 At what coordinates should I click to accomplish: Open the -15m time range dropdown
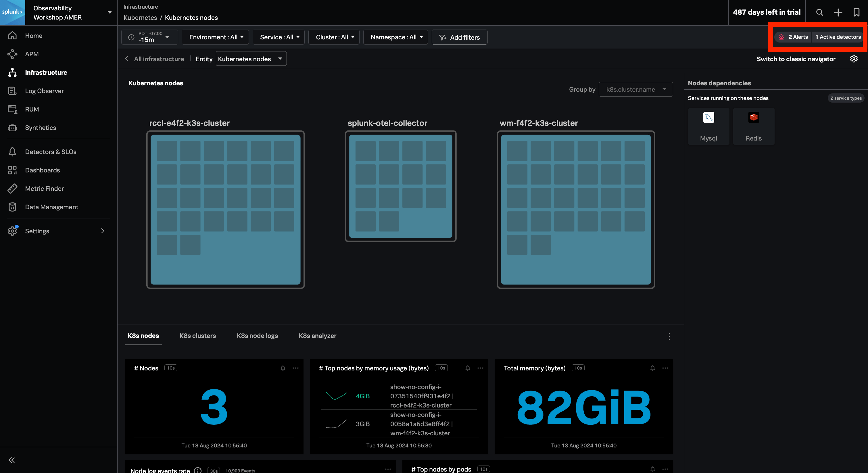click(150, 37)
